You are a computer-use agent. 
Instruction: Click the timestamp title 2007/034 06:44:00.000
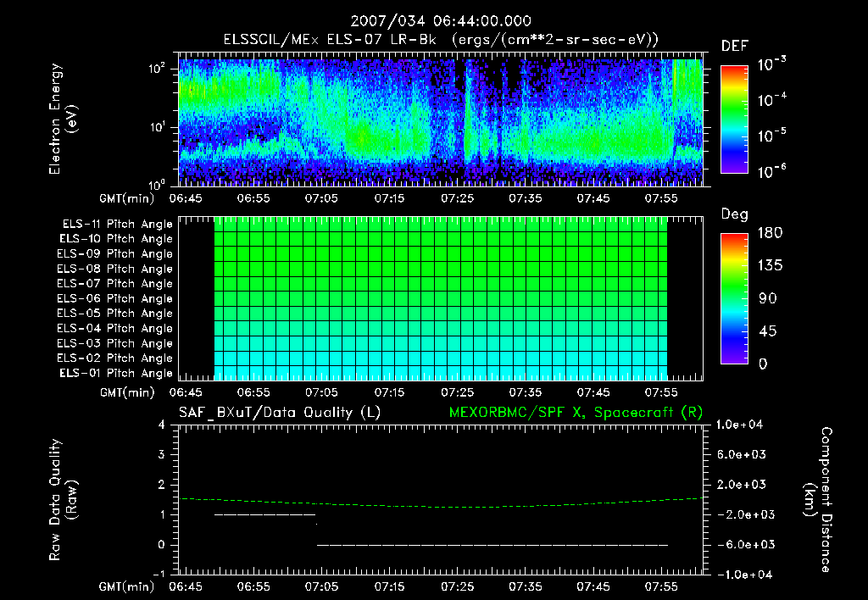[x=441, y=21]
